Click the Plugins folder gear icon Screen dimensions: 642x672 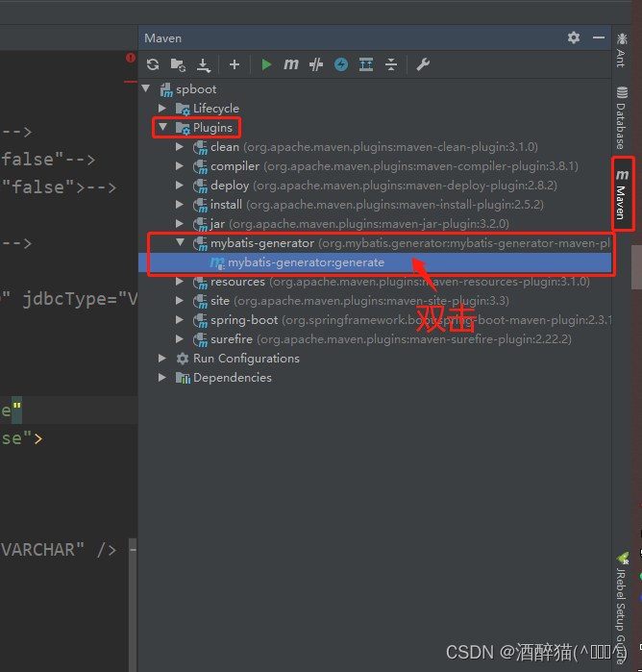pyautogui.click(x=183, y=128)
